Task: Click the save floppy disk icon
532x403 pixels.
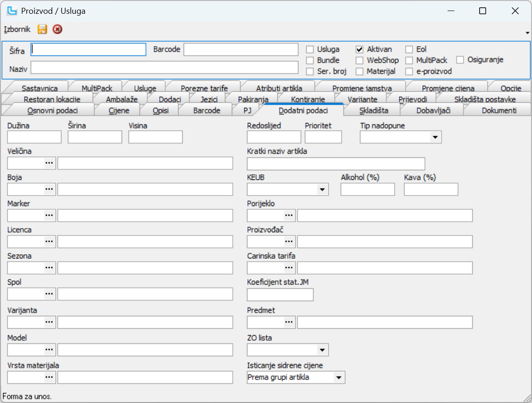Action: [x=42, y=29]
